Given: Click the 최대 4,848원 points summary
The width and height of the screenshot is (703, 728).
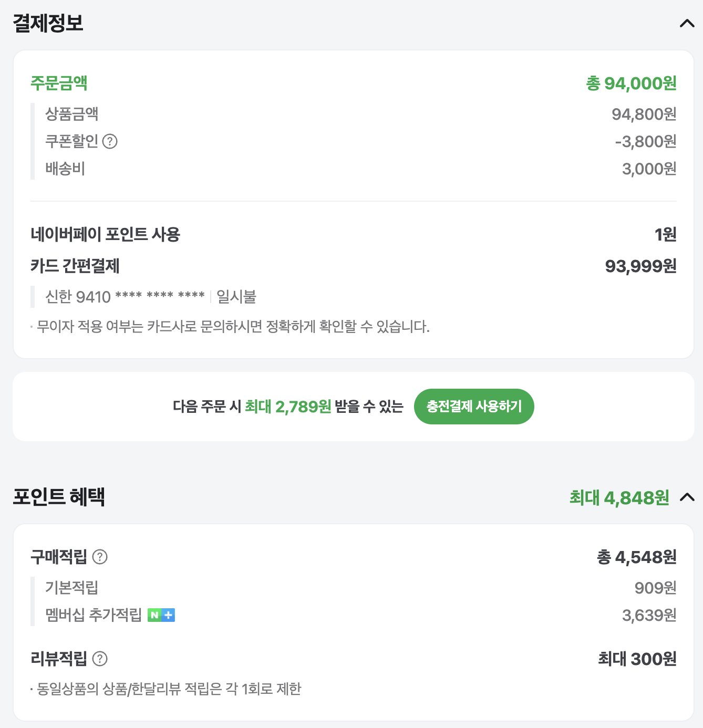Looking at the screenshot, I should click(619, 497).
